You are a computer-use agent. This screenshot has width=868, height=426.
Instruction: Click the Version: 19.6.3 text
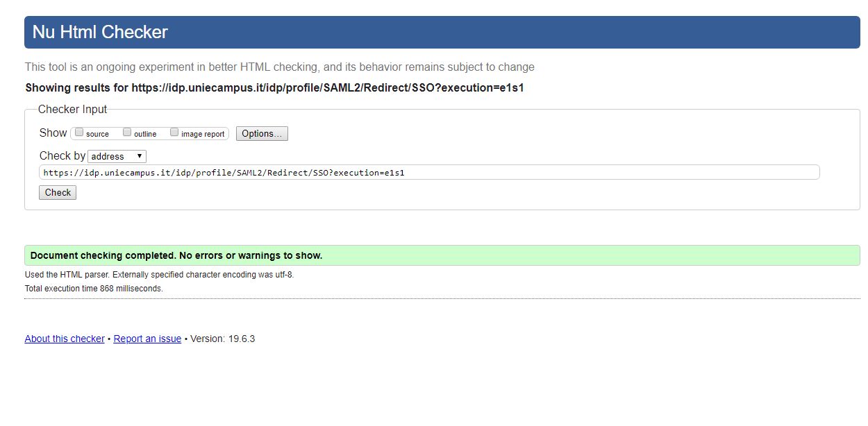point(222,339)
